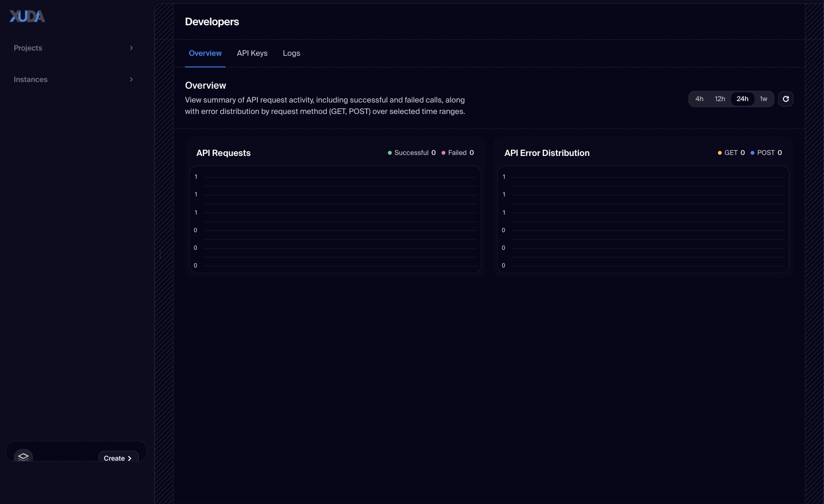
Task: Select the 1w time range
Action: 763,99
